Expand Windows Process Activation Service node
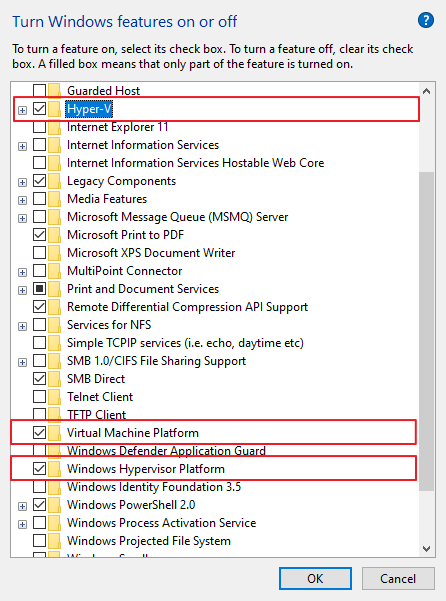 coord(23,524)
